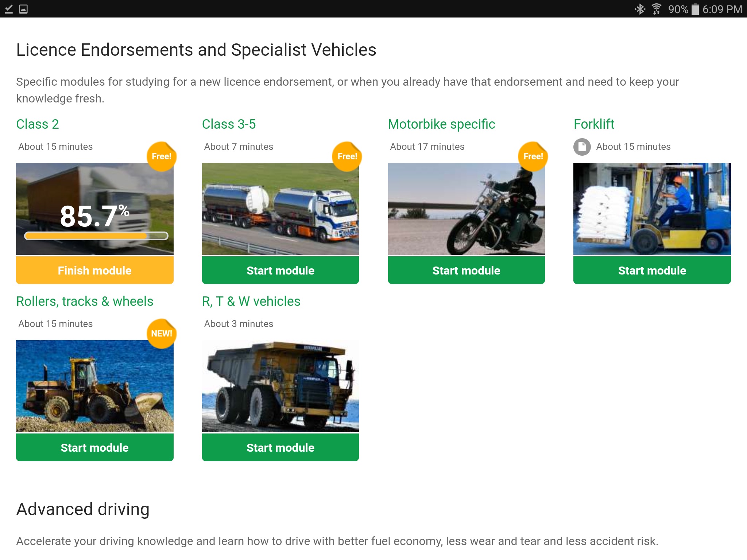Click Start module for Forklift section

[652, 271]
